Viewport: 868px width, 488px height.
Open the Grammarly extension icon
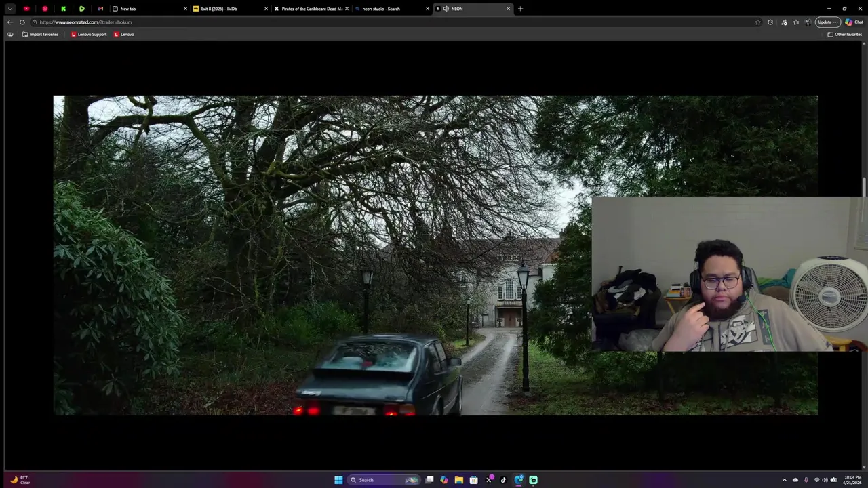(x=770, y=22)
